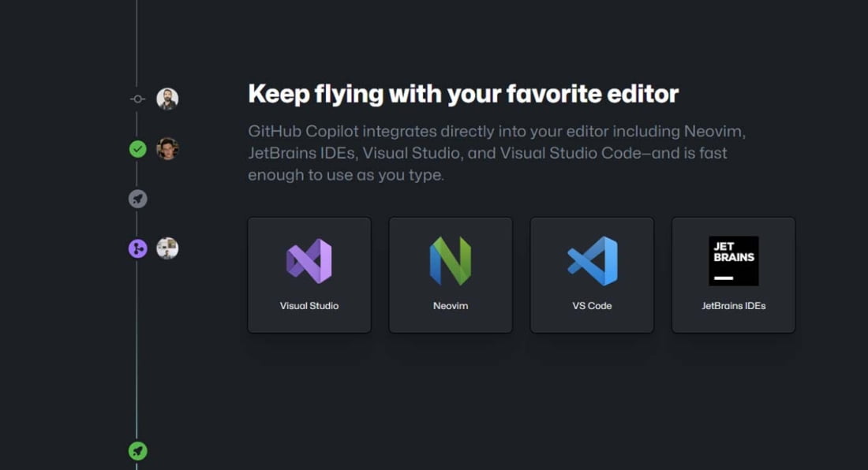The image size is (868, 470).
Task: Open the VS Code card label
Action: (x=592, y=306)
